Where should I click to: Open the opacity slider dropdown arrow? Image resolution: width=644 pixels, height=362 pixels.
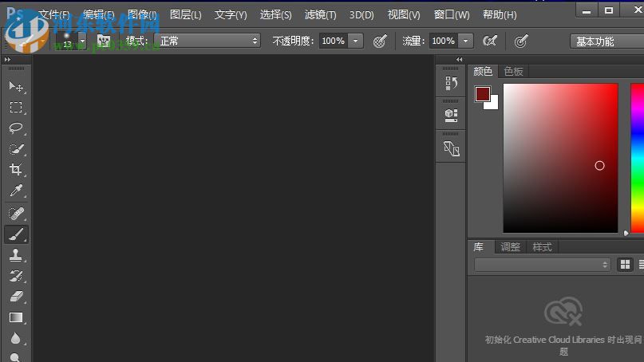(x=356, y=41)
